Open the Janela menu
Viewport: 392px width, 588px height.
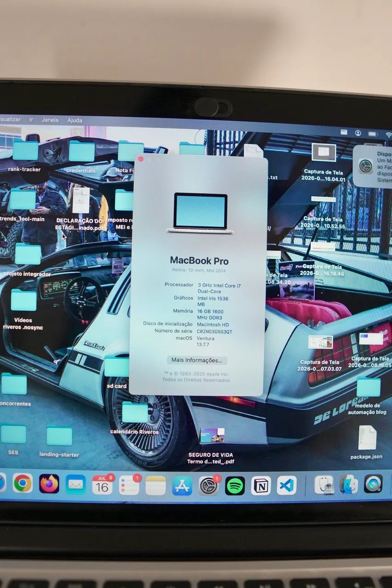tap(50, 120)
